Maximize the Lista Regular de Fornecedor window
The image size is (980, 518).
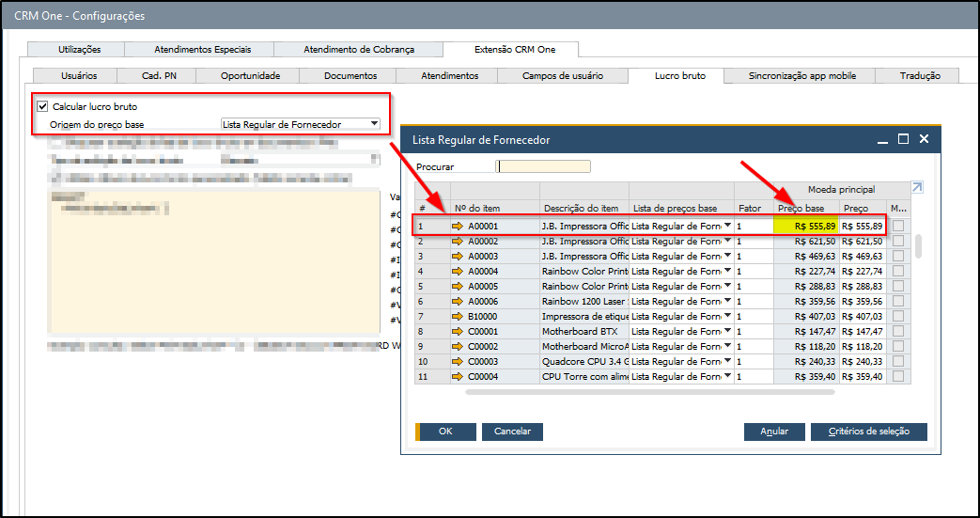pos(903,139)
